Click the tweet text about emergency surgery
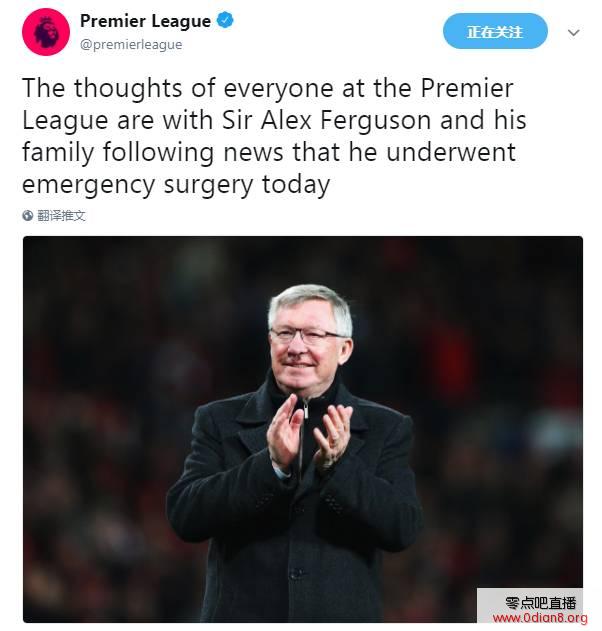 (274, 136)
